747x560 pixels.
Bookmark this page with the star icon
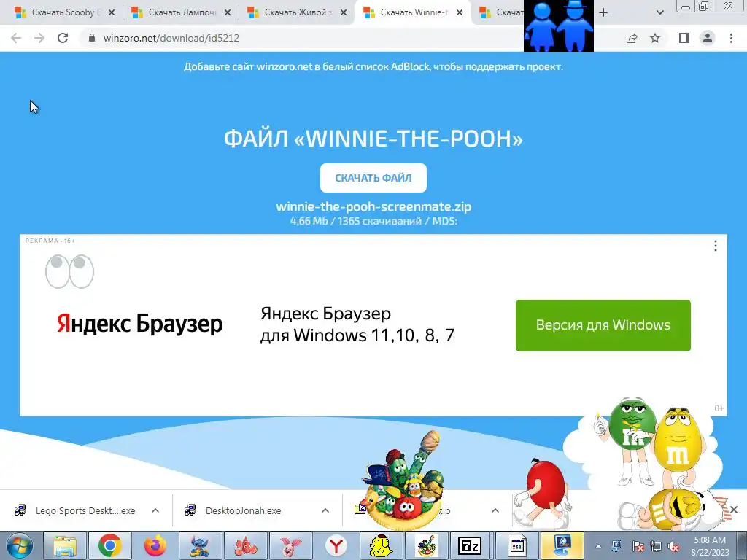(655, 38)
